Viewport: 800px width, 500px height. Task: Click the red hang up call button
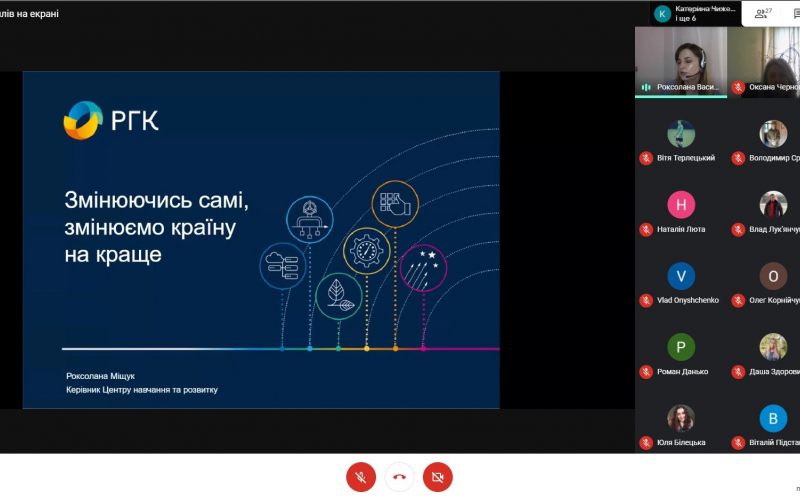pos(399,477)
